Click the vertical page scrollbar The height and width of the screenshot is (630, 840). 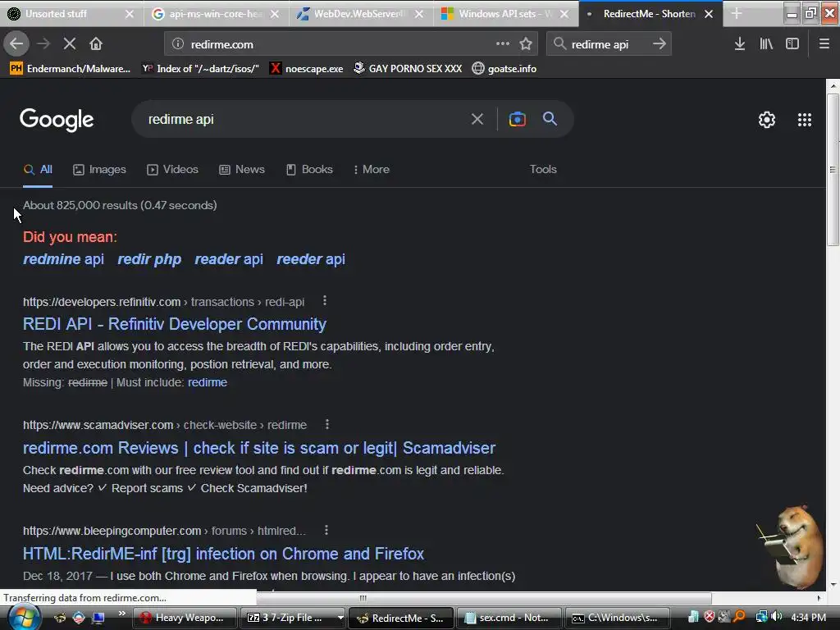(833, 169)
